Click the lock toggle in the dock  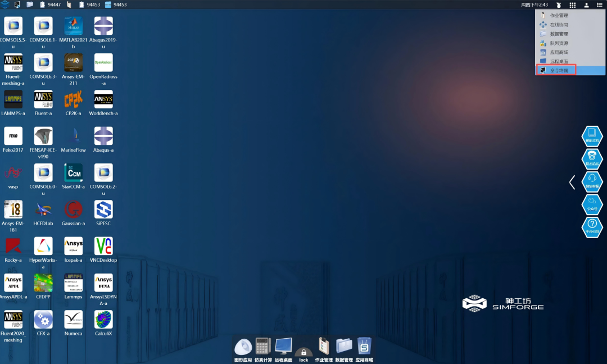pyautogui.click(x=303, y=352)
